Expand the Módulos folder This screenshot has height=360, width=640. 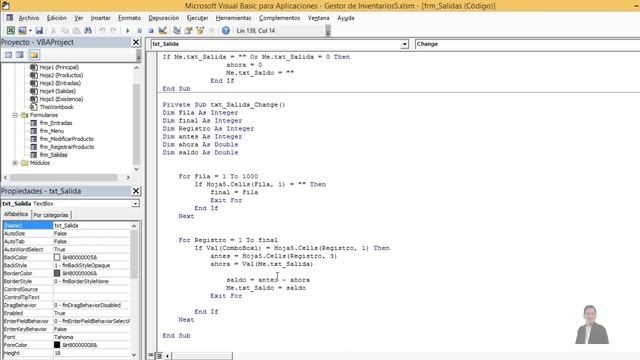tap(15, 163)
